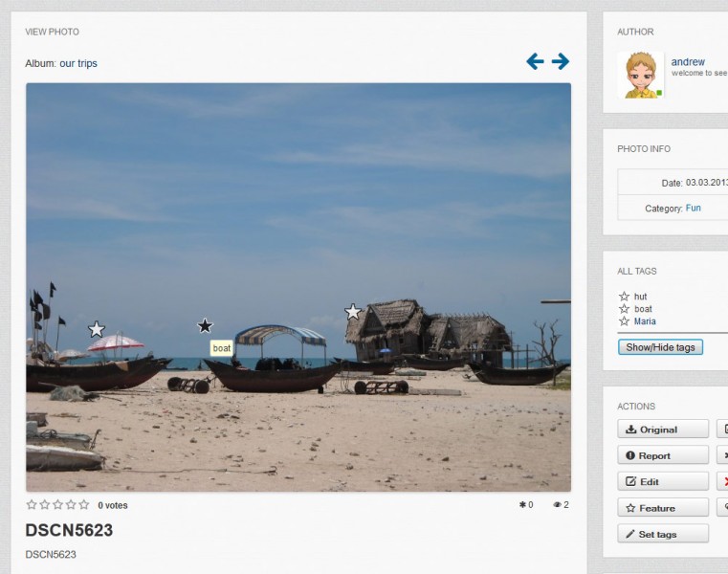728x574 pixels.
Task: View andrew's avatar picture
Action: (x=641, y=75)
